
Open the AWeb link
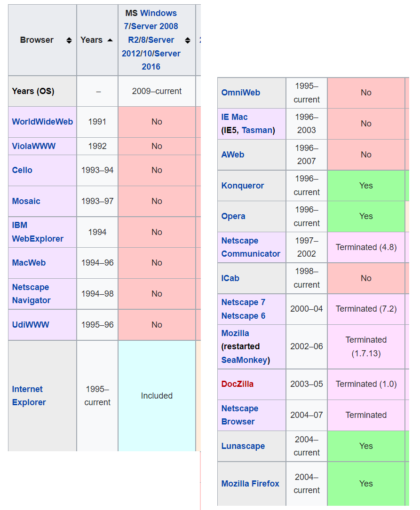coord(233,155)
